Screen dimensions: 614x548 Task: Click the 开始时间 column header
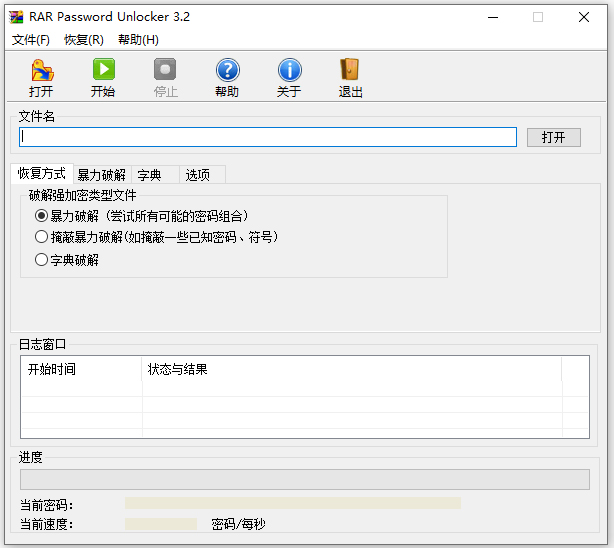click(81, 369)
